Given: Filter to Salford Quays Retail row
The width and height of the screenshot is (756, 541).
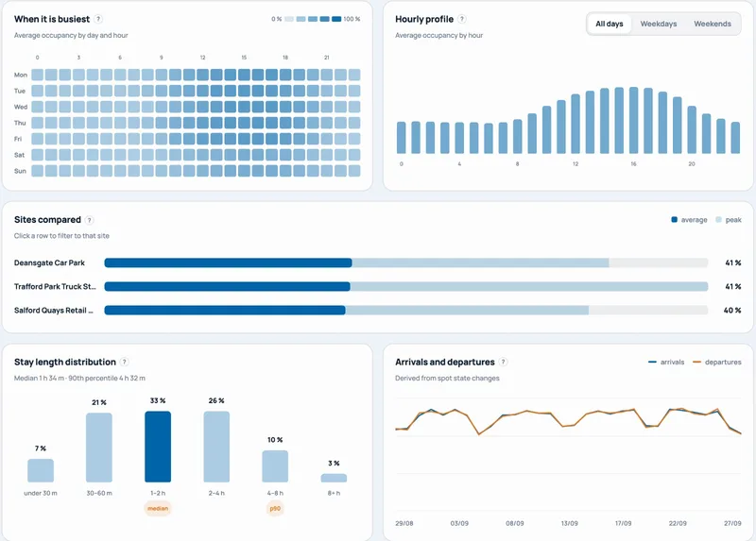Looking at the screenshot, I should coord(377,311).
